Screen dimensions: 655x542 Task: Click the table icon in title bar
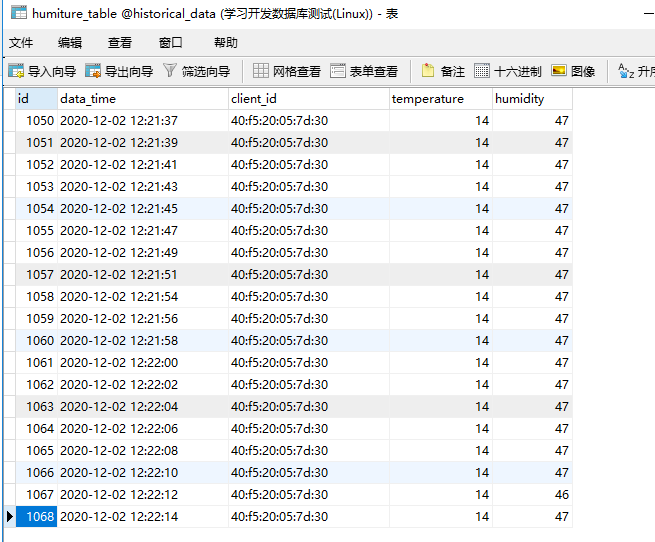[19, 13]
